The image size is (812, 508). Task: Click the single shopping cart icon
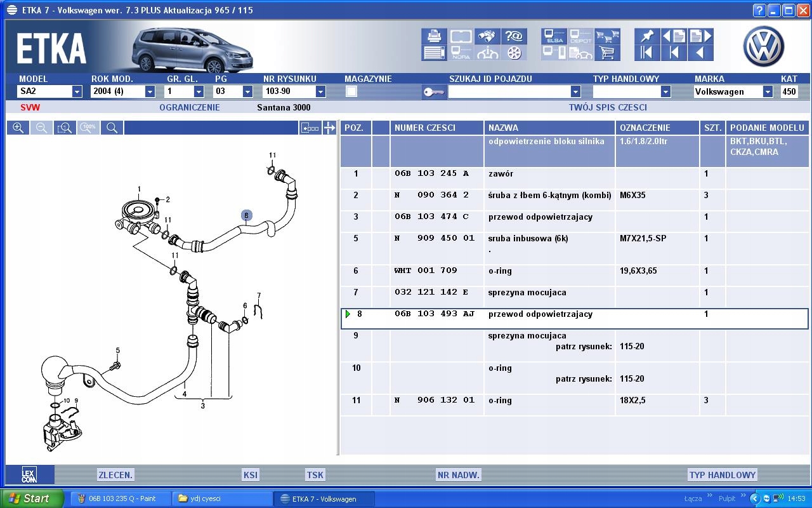[x=608, y=53]
